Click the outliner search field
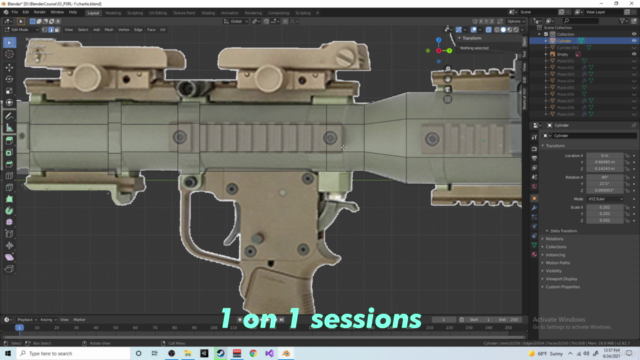Viewport: 640px width, 360px height. pyautogui.click(x=581, y=21)
